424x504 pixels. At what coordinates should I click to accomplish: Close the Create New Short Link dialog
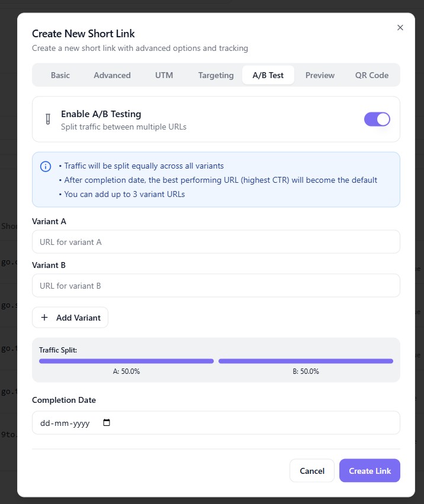(x=400, y=27)
